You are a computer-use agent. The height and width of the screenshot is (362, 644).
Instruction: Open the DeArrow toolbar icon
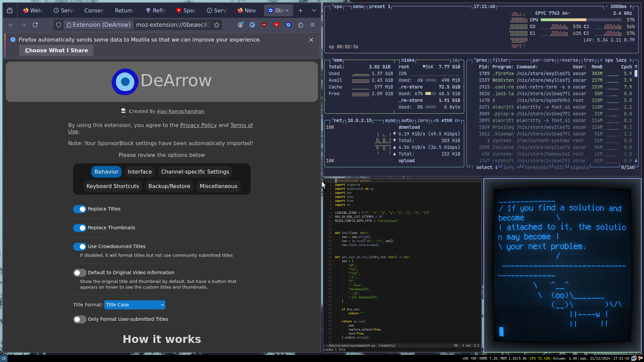click(x=288, y=25)
